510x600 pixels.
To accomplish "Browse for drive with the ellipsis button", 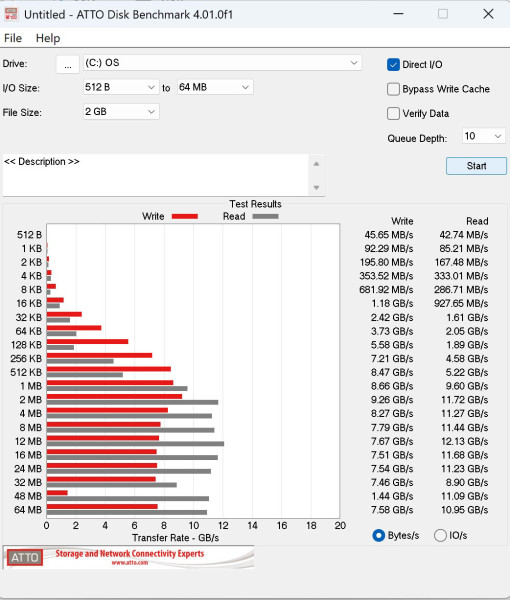I will [x=68, y=64].
